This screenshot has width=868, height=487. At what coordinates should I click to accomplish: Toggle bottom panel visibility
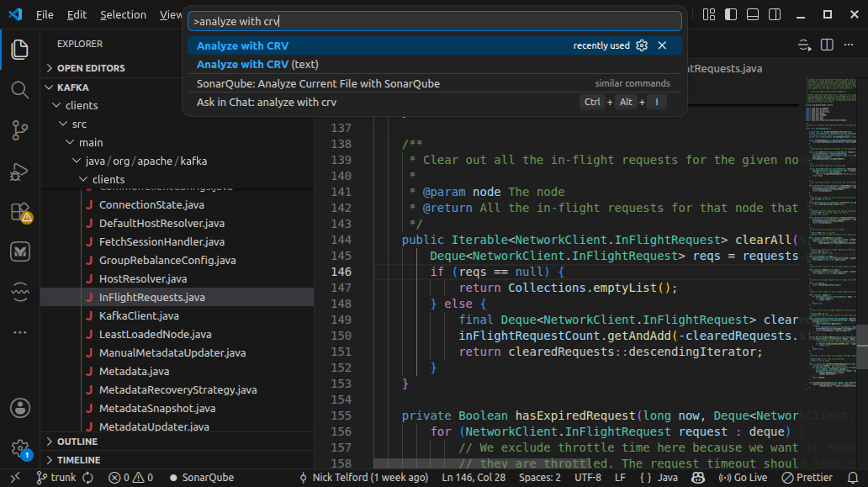tap(752, 14)
